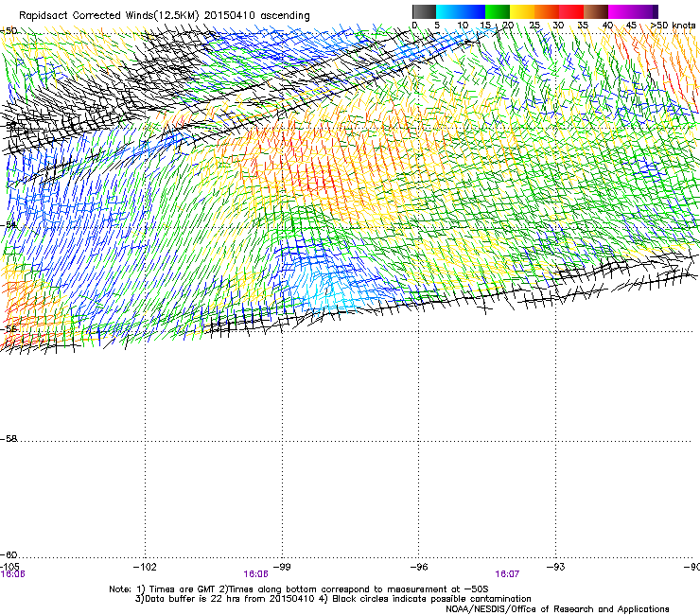700x615 pixels.
Task: Click the purple 16:07 time label
Action: coord(507,574)
